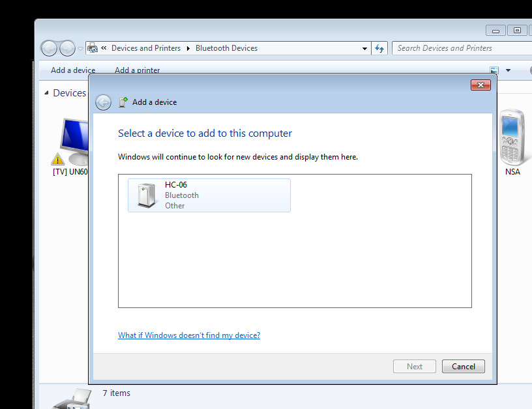
Task: Maximize the Devices and Printers window
Action: point(517,31)
